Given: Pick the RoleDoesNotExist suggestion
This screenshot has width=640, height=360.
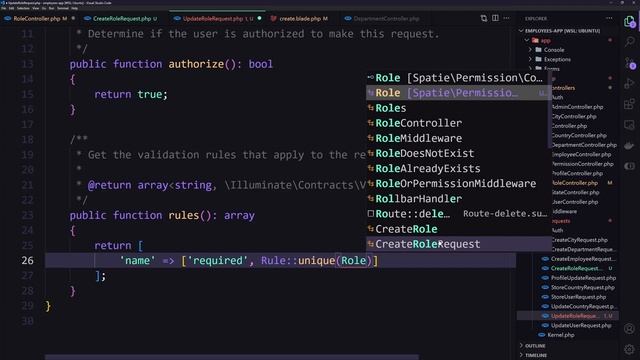Looking at the screenshot, I should 458,153.
